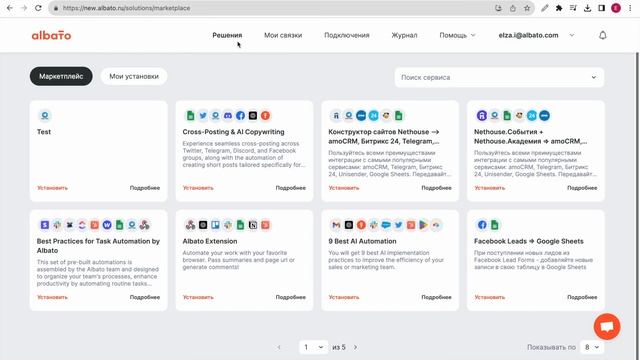Click the browser address bar URL
Screen dimensions: 640x360
[127, 8]
